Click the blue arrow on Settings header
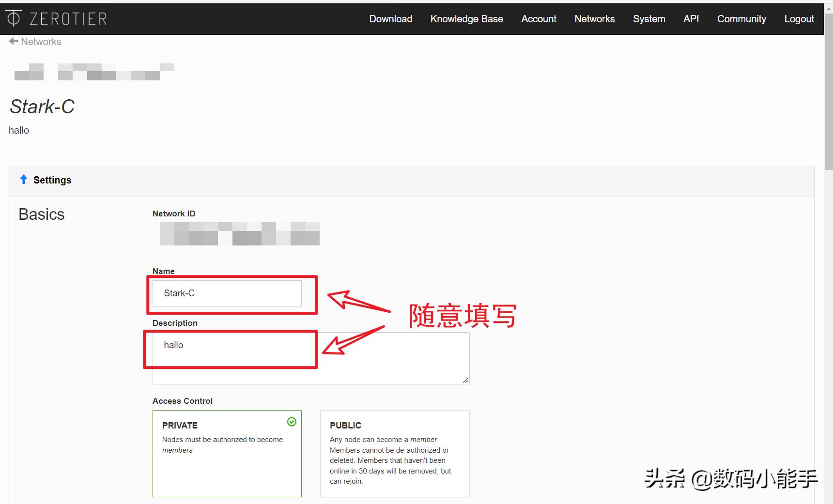This screenshot has width=833, height=504. click(24, 179)
